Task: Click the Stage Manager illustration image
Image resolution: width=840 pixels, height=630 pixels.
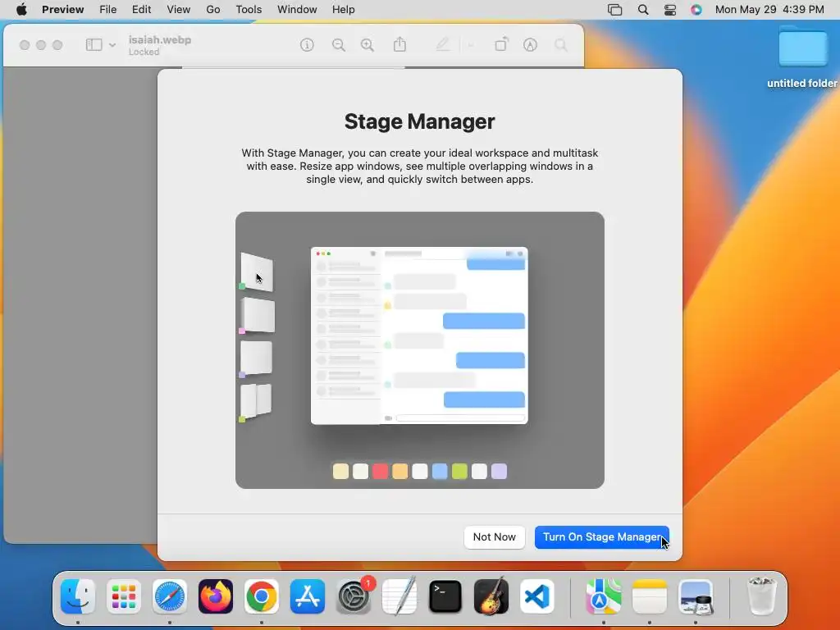Action: [419, 349]
